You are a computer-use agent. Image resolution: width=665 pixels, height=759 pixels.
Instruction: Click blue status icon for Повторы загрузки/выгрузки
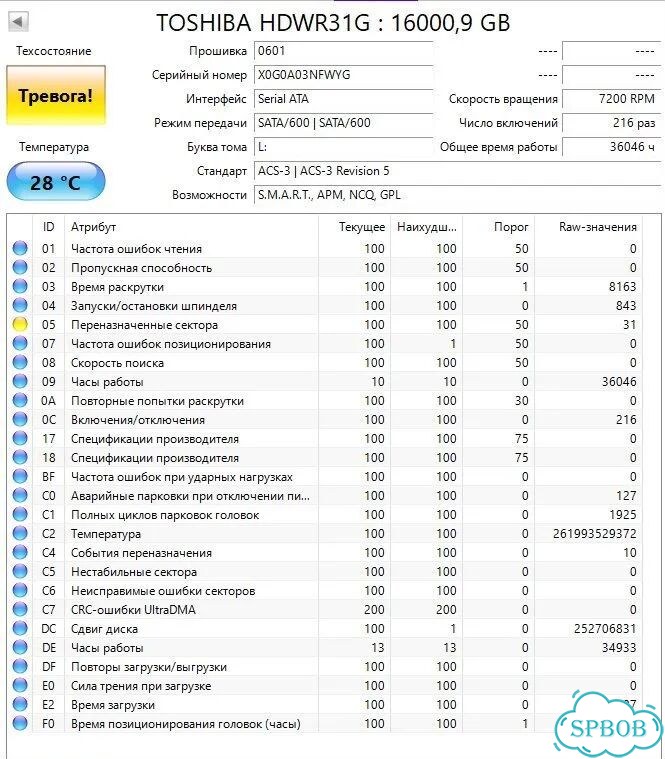point(20,667)
